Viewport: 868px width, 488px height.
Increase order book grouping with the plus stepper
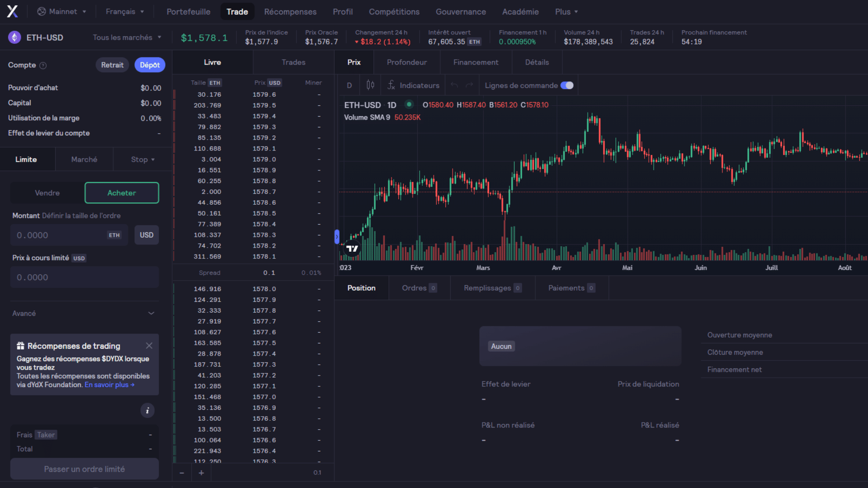pyautogui.click(x=201, y=472)
